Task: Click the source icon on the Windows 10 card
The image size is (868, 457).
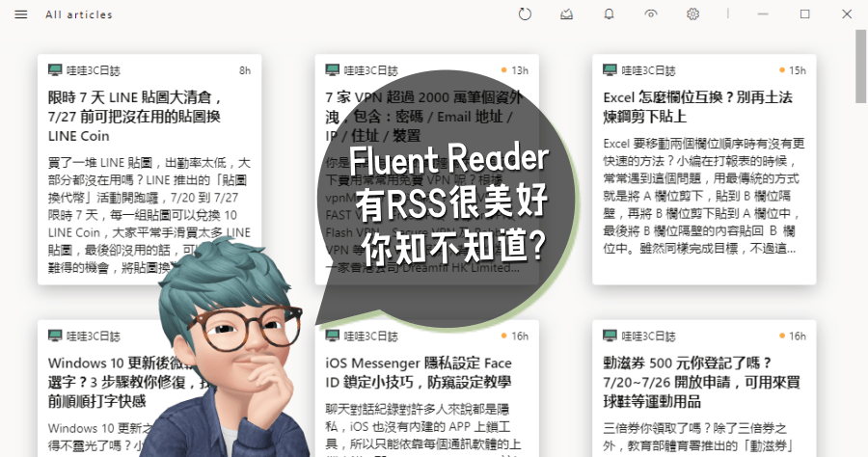Action: [x=55, y=336]
